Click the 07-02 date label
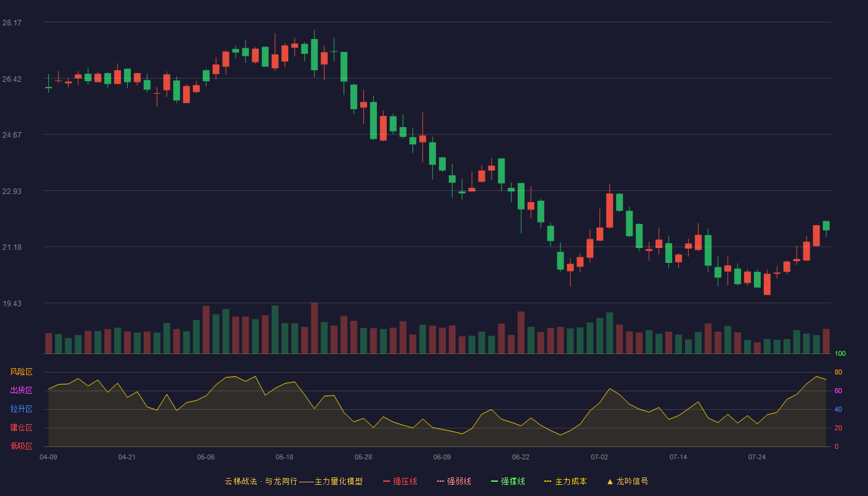Screen dimensions: 868x496 pyautogui.click(x=600, y=457)
